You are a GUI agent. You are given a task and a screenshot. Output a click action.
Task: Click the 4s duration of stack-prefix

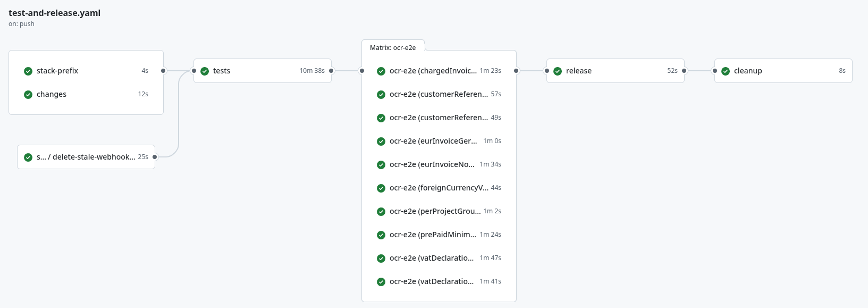(x=145, y=71)
